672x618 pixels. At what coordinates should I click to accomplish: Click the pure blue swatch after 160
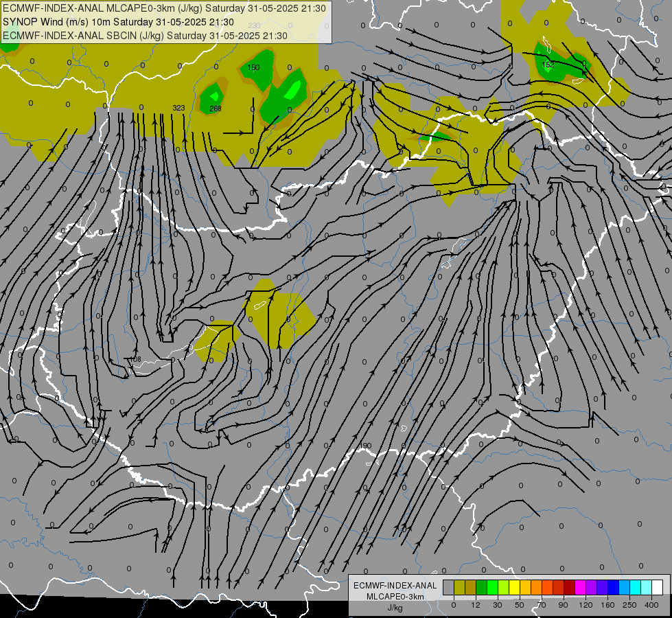(614, 587)
